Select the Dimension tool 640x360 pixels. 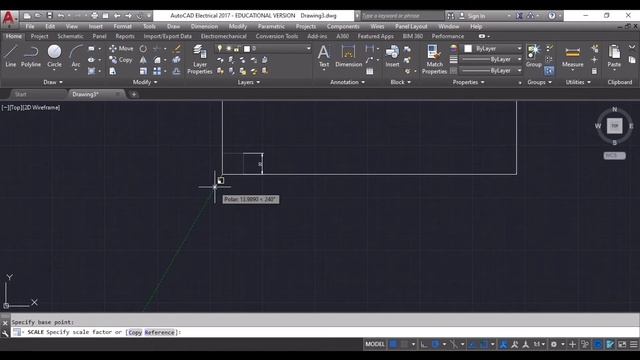[348, 56]
